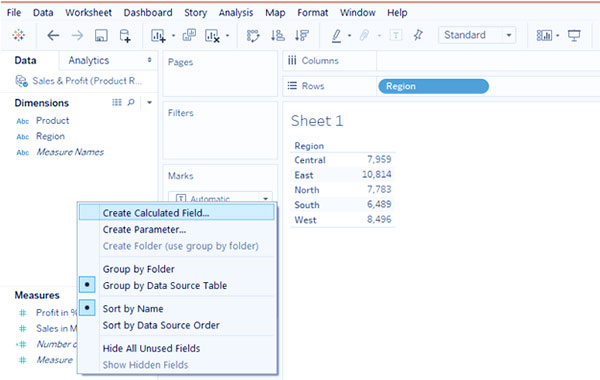Open the Dimensions pane dropdown arrow
The image size is (600, 380).
click(x=150, y=102)
